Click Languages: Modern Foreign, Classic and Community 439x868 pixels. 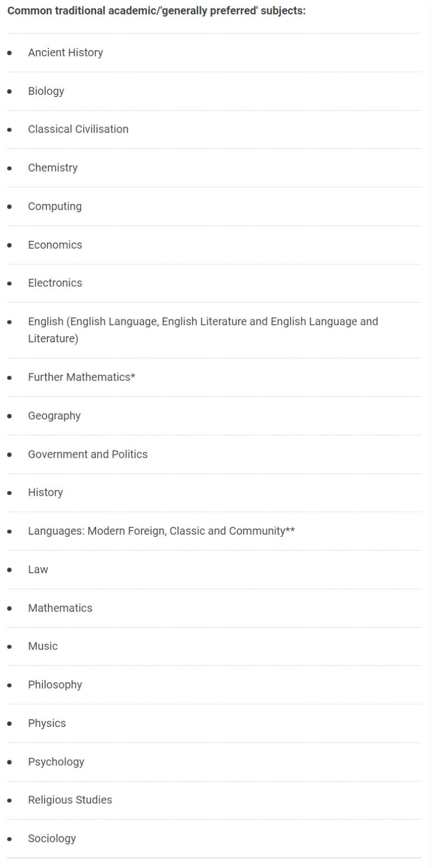pos(161,531)
